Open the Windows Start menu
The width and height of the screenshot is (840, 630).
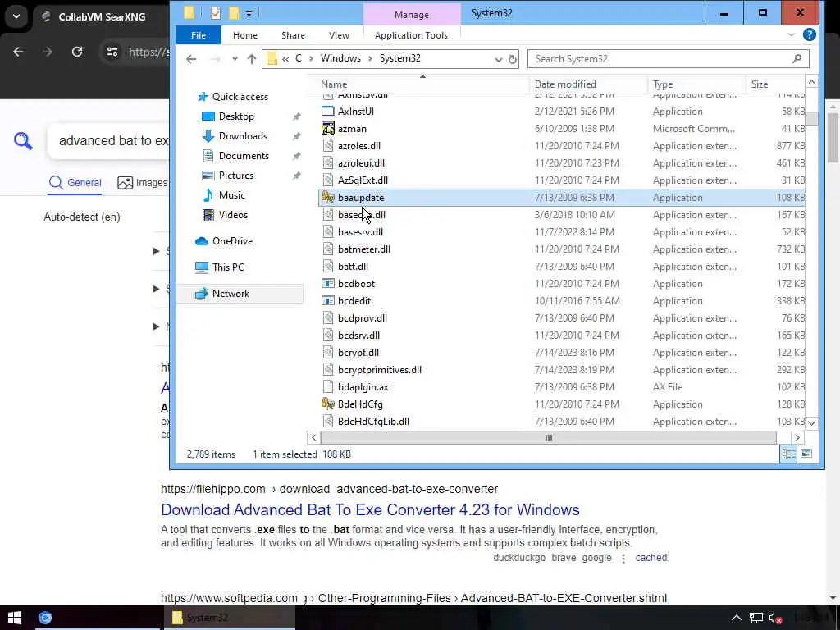point(15,618)
